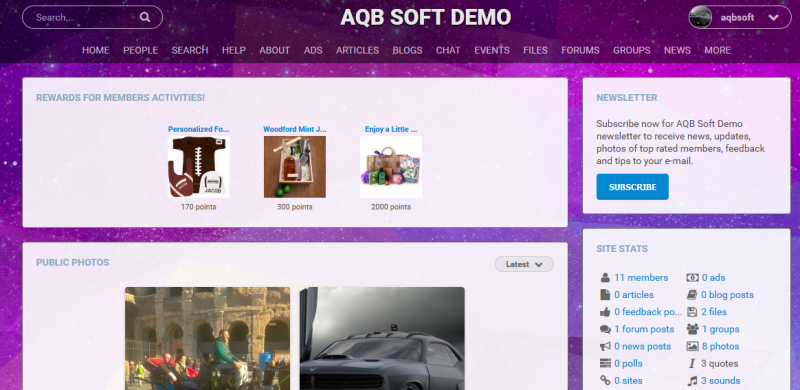The width and height of the screenshot is (800, 390).
Task: Click the sounds music note icon
Action: pos(692,381)
